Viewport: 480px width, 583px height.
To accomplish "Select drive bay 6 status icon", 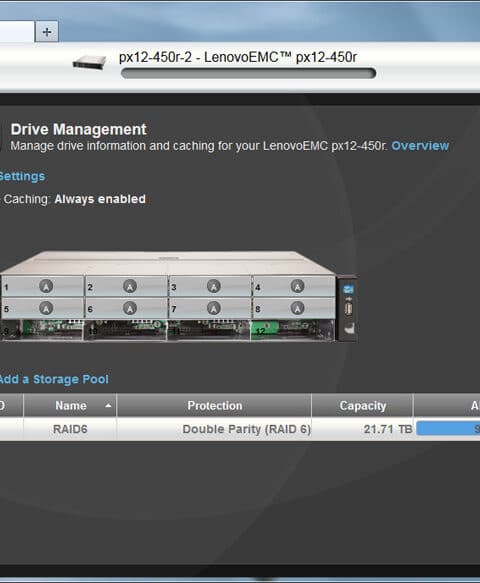I will (130, 308).
